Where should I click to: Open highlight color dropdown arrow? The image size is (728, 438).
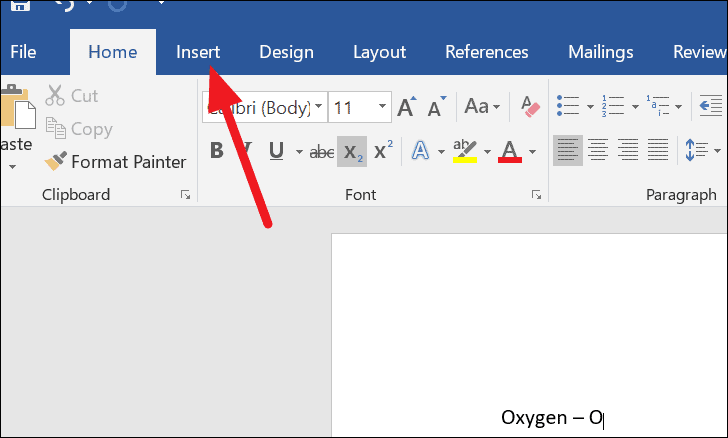coord(487,152)
